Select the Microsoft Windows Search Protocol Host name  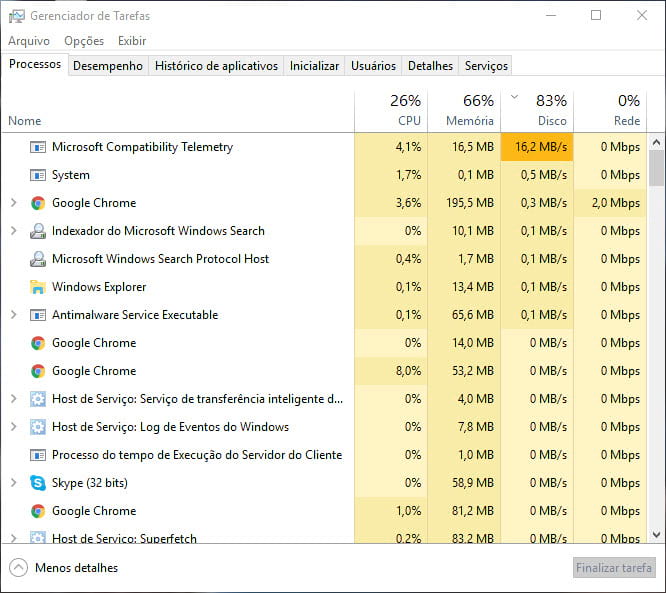161,259
